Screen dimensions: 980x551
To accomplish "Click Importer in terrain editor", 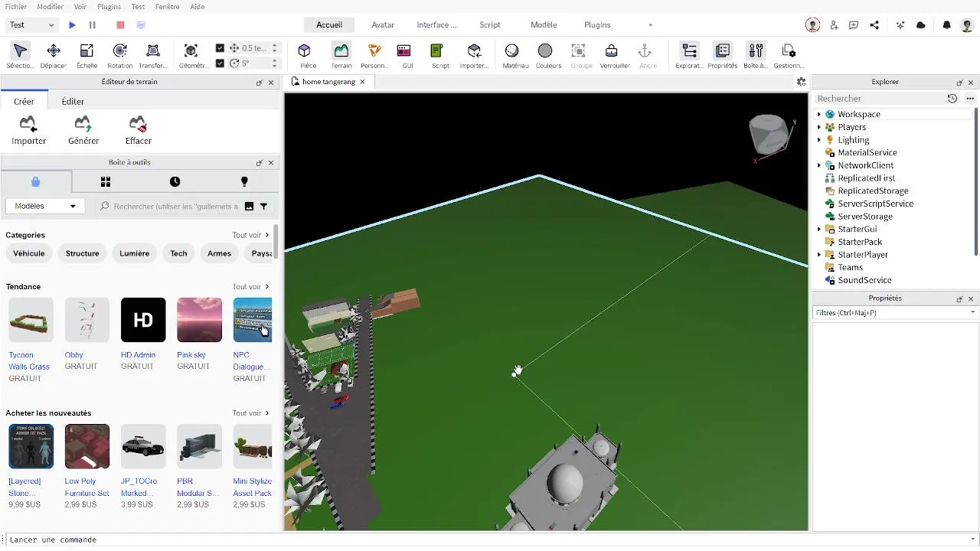I will pyautogui.click(x=28, y=130).
